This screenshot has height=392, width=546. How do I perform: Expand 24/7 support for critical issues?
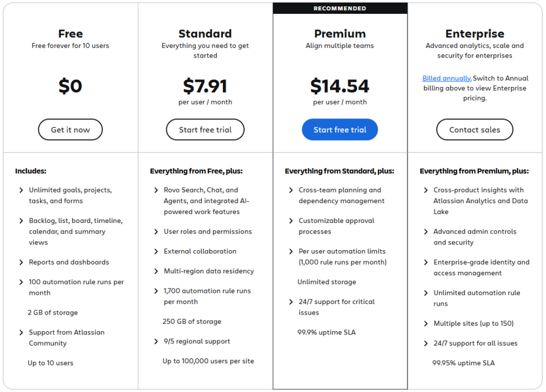(291, 302)
